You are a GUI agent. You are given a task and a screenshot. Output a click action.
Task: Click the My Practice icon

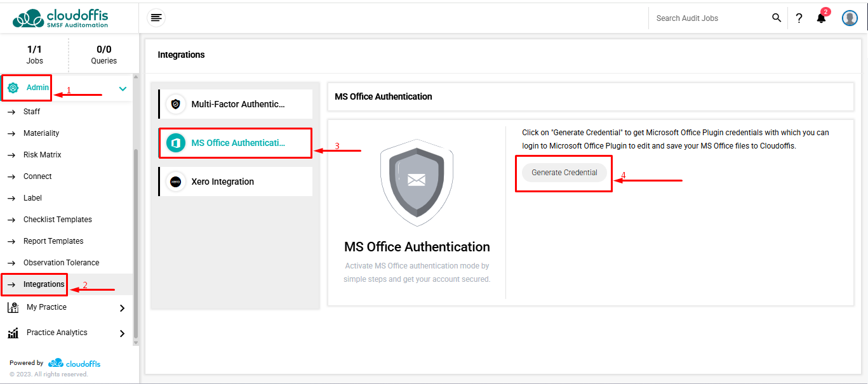pyautogui.click(x=13, y=307)
